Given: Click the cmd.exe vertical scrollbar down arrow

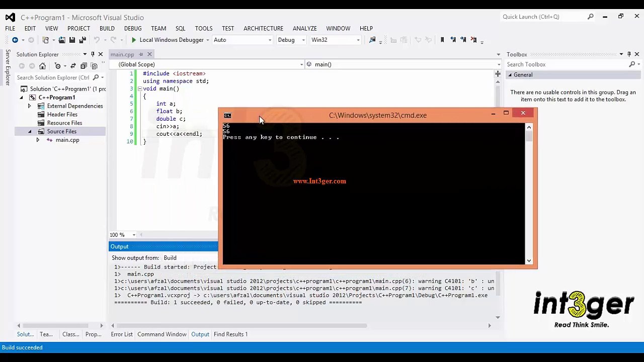Looking at the screenshot, I should (x=529, y=260).
